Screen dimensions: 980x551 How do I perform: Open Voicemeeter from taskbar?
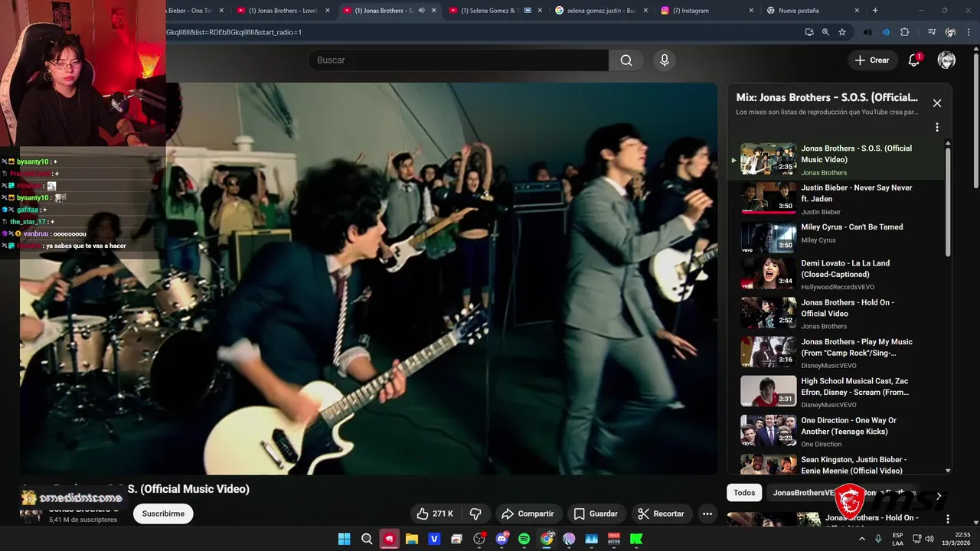click(x=614, y=539)
